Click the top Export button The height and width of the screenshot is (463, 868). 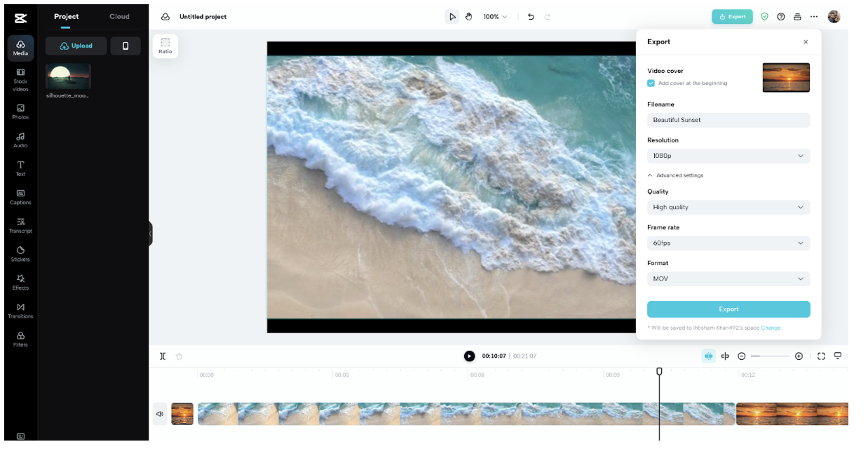click(732, 16)
